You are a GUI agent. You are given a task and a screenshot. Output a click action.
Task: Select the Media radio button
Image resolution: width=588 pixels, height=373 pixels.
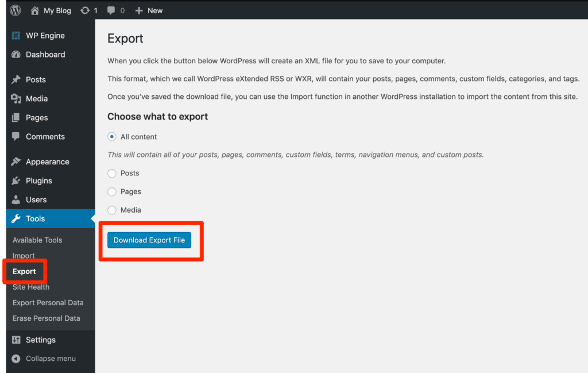(112, 210)
